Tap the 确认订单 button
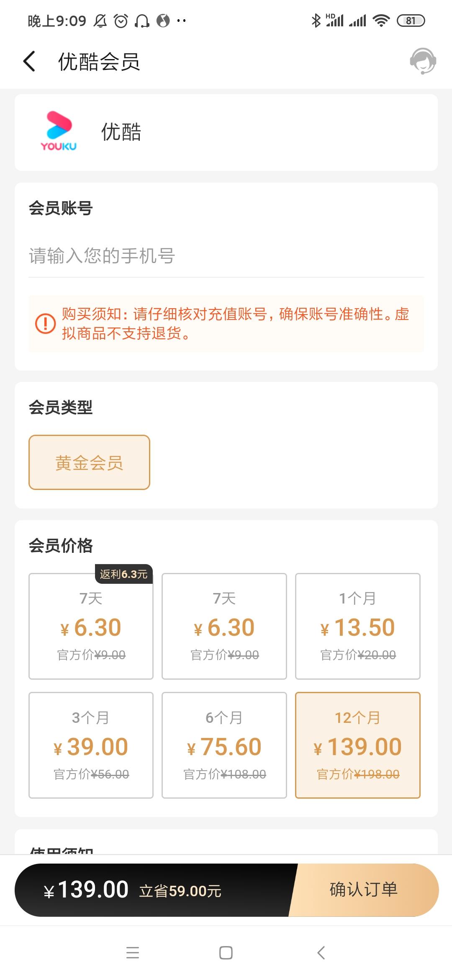This screenshot has height=980, width=452. click(363, 890)
